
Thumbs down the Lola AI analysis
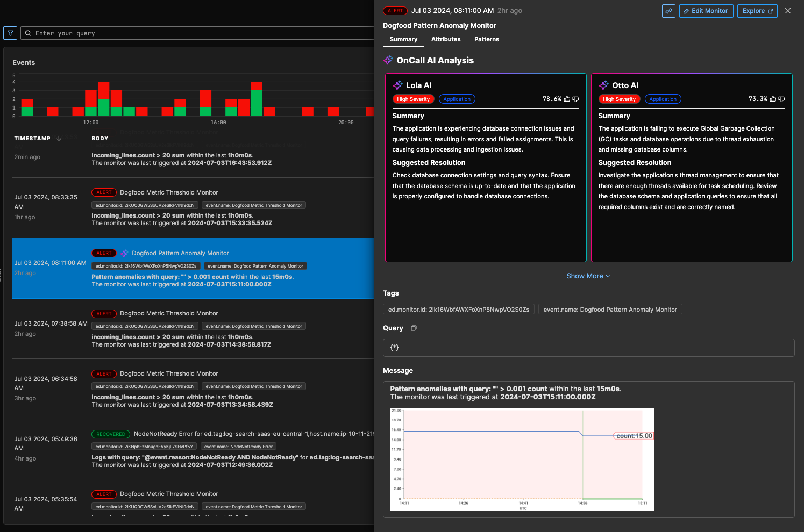pos(575,99)
